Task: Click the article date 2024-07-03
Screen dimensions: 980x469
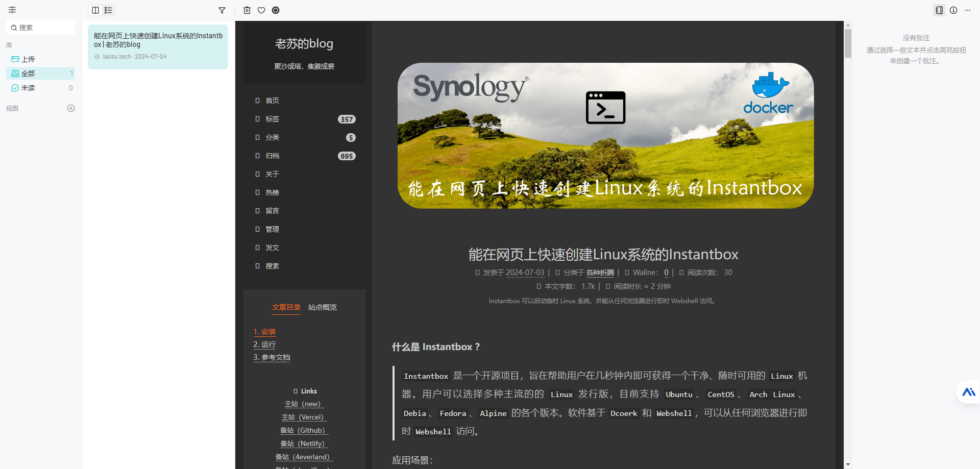Action: tap(525, 273)
